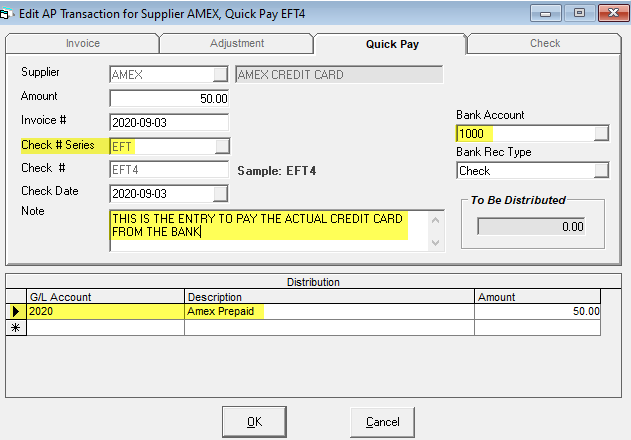Viewport: 631px width, 440px height.
Task: Expand the Supplier AMEX dropdown
Action: tap(220, 75)
